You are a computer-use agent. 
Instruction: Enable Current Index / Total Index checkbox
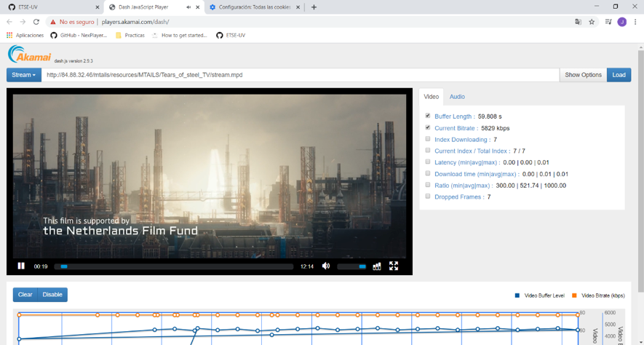click(x=428, y=151)
